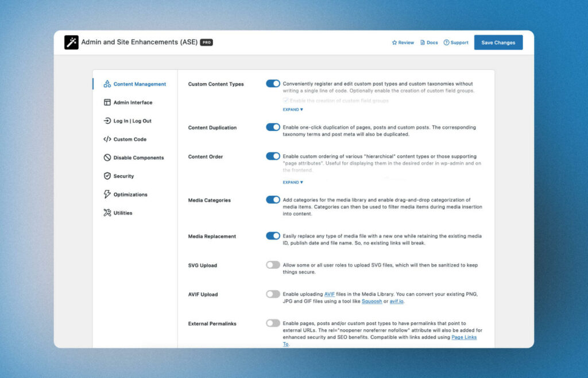Image resolution: width=588 pixels, height=378 pixels.
Task: Enable the SVG Upload toggle
Action: [273, 265]
